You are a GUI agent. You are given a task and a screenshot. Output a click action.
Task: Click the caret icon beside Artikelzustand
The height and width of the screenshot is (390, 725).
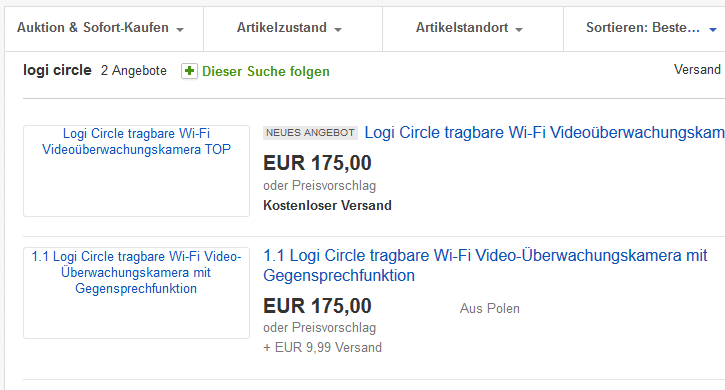pyautogui.click(x=338, y=30)
